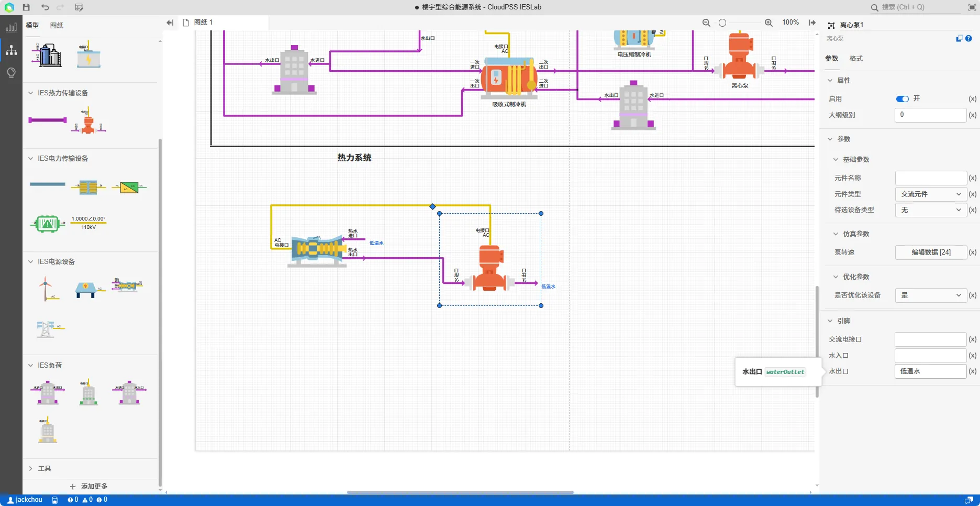Switch to the 参数 tab

pyautogui.click(x=832, y=59)
